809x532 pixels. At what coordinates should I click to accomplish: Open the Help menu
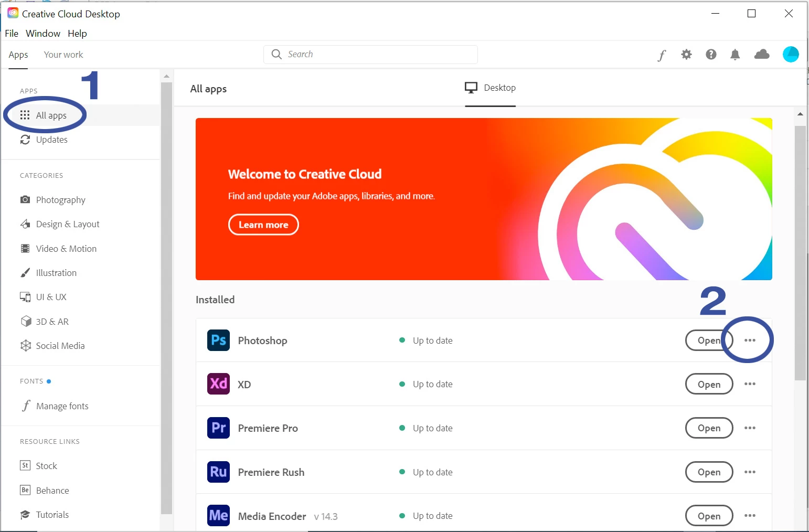coord(77,34)
